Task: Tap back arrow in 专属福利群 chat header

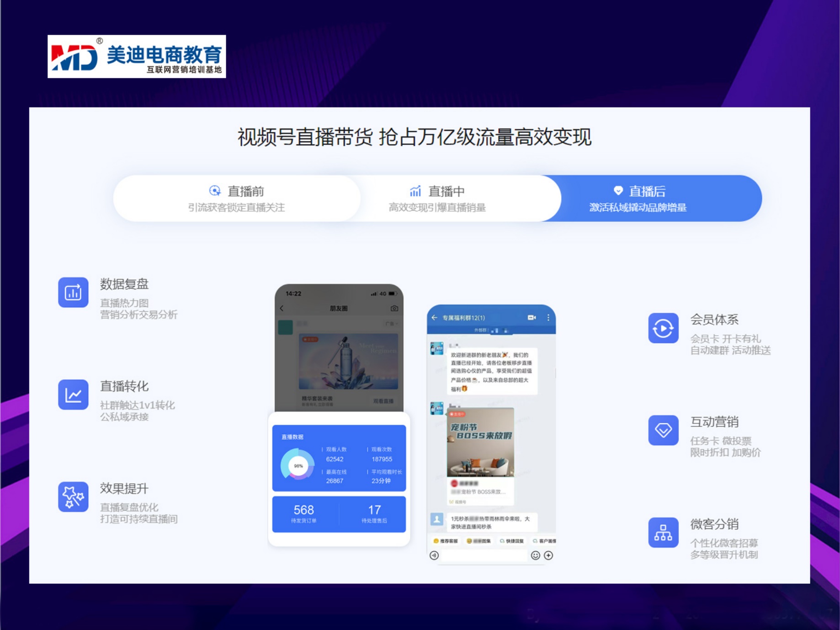Action: 434,318
